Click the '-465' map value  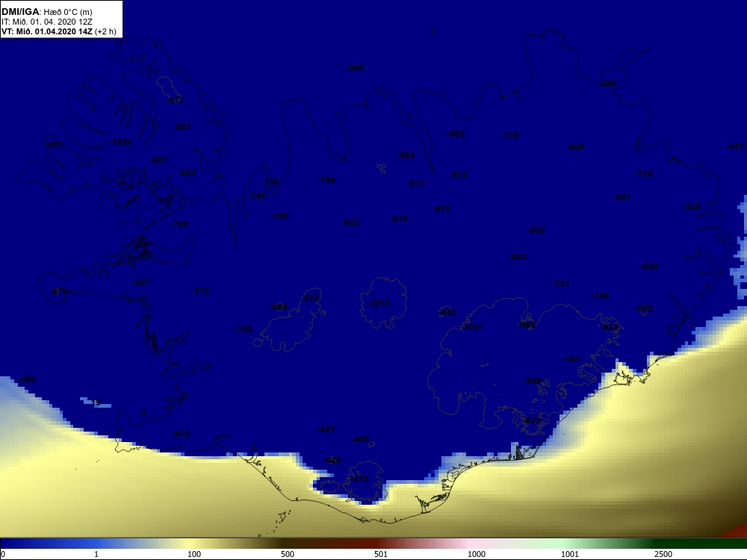tap(360, 440)
